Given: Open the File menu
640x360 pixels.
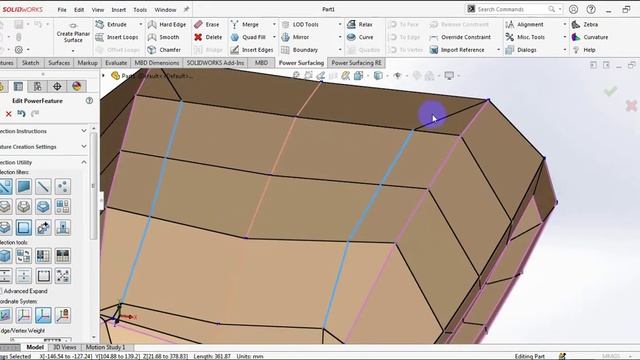Looking at the screenshot, I should point(62,9).
